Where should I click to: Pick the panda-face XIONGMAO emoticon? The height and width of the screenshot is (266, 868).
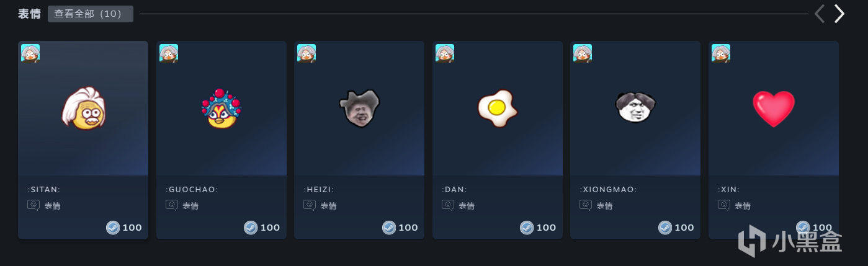point(635,108)
